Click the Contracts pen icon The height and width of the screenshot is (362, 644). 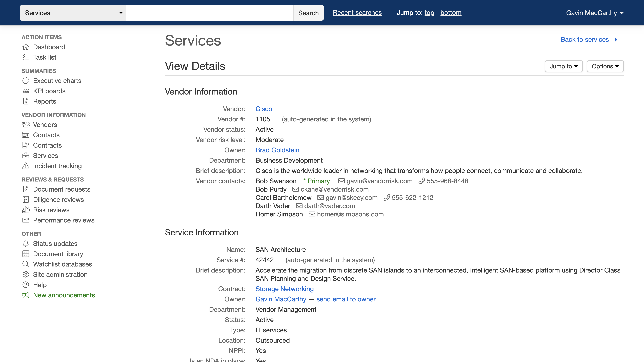click(x=26, y=145)
